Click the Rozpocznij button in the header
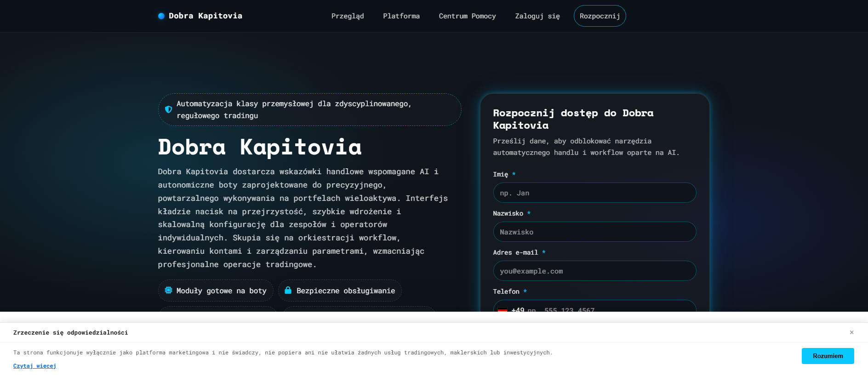868x376 pixels. [600, 16]
